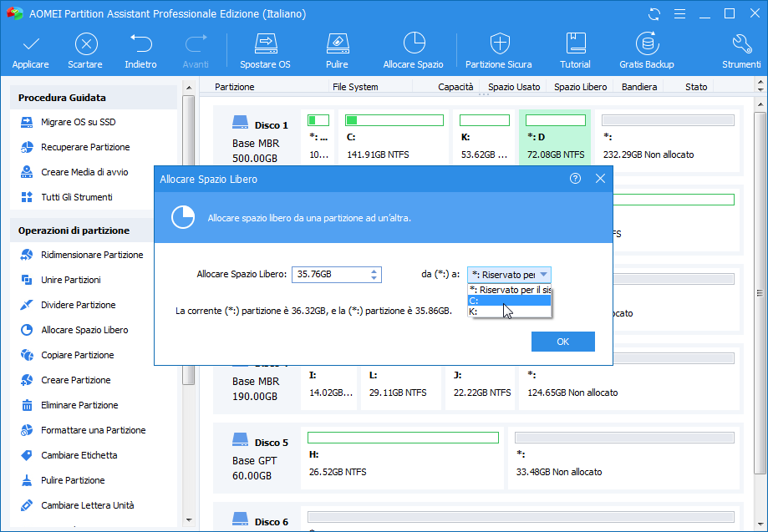Click the Indietro undo icon
Viewport: 768px width, 532px height.
140,51
